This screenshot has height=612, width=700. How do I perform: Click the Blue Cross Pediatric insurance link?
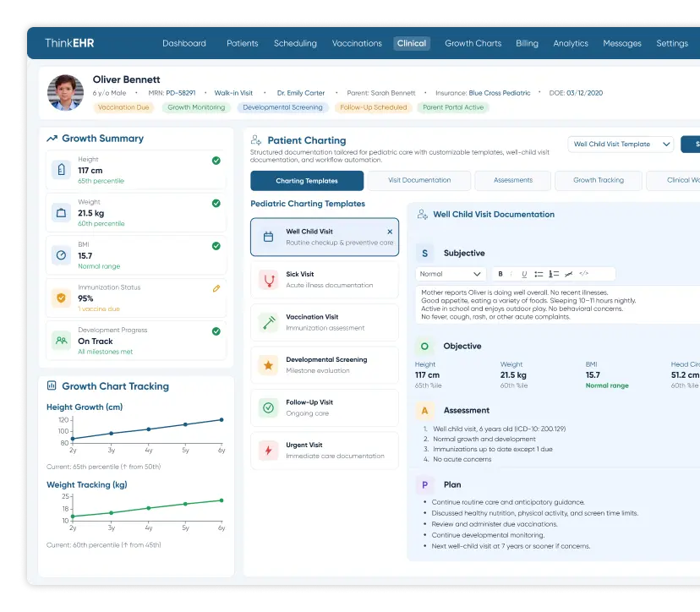[500, 93]
